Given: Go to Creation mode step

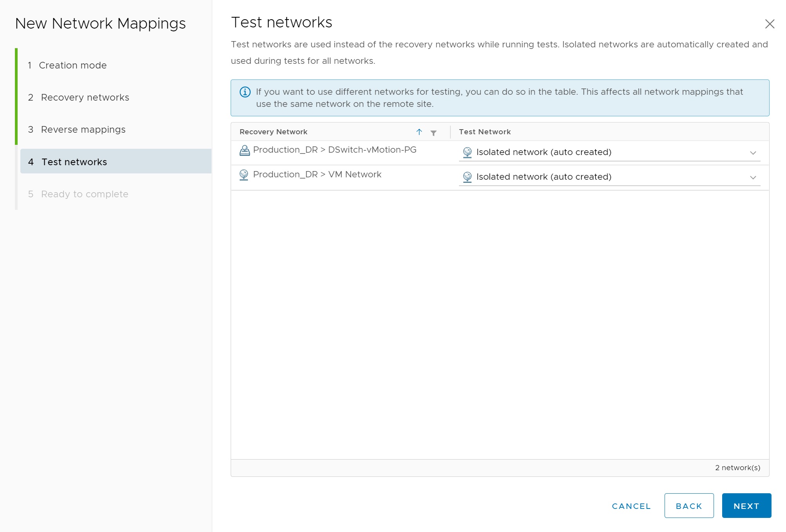Looking at the screenshot, I should point(73,65).
